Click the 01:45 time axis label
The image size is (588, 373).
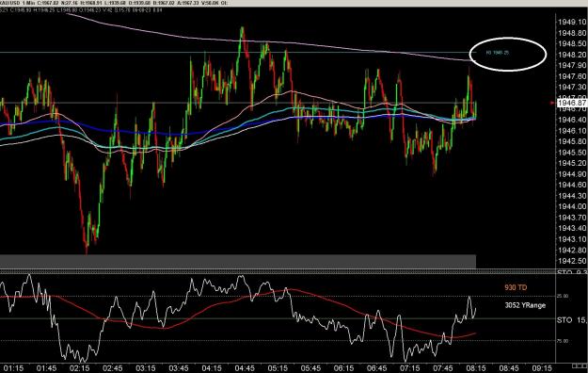pyautogui.click(x=46, y=368)
